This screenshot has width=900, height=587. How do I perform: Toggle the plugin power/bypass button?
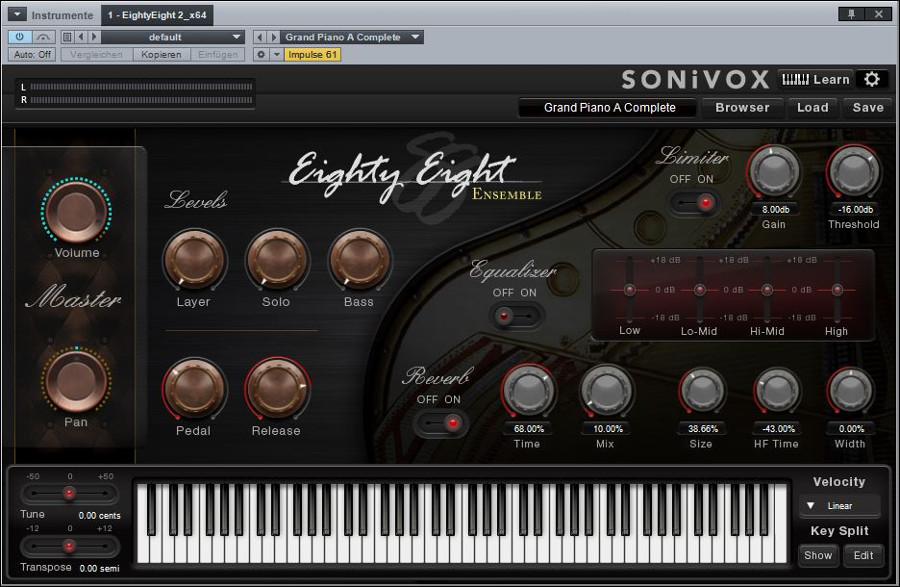pos(20,37)
